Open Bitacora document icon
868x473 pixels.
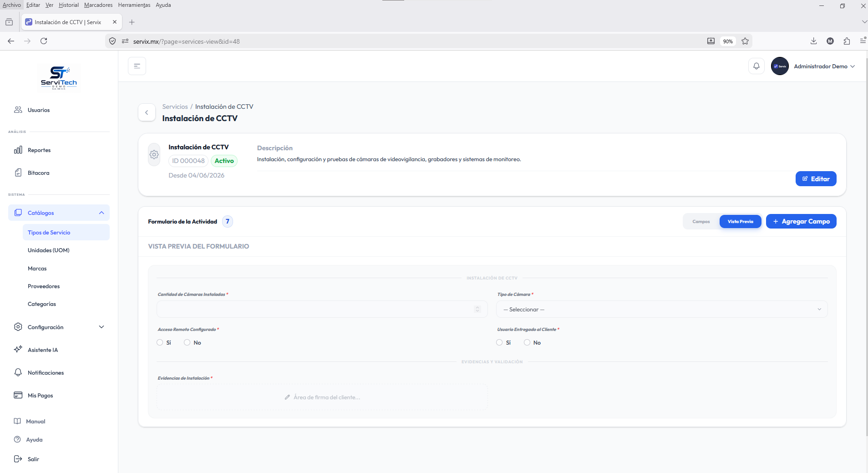coord(18,173)
